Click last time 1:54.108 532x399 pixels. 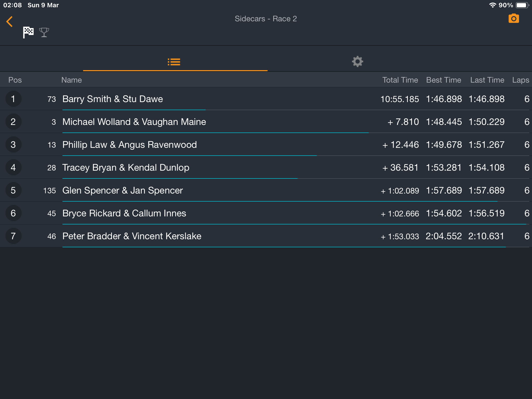point(487,168)
